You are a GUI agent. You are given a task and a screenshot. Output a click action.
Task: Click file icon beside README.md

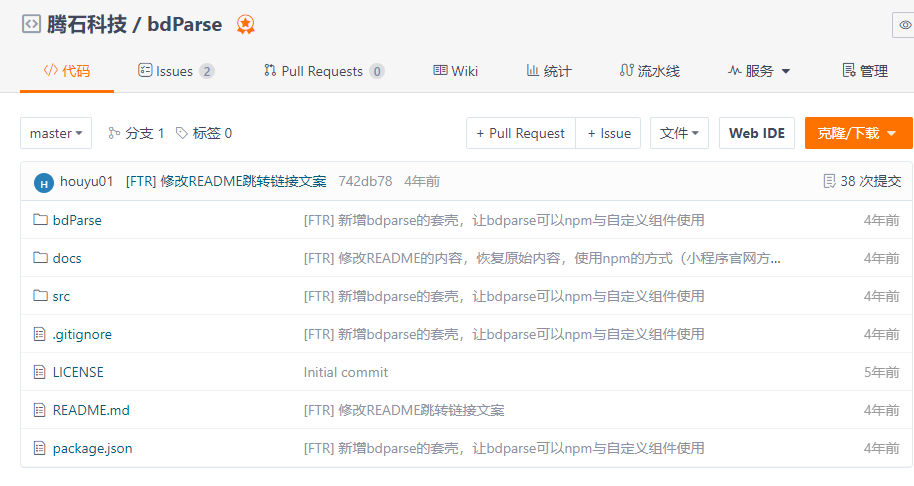click(39, 410)
